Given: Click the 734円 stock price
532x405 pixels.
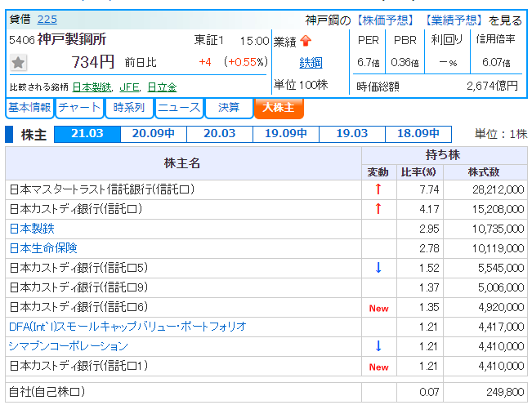Looking at the screenshot, I should [x=92, y=62].
